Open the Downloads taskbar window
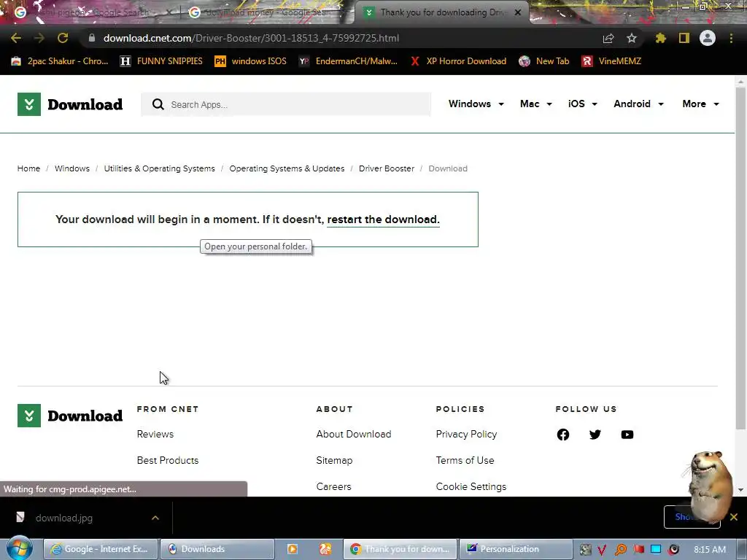 coord(217,549)
